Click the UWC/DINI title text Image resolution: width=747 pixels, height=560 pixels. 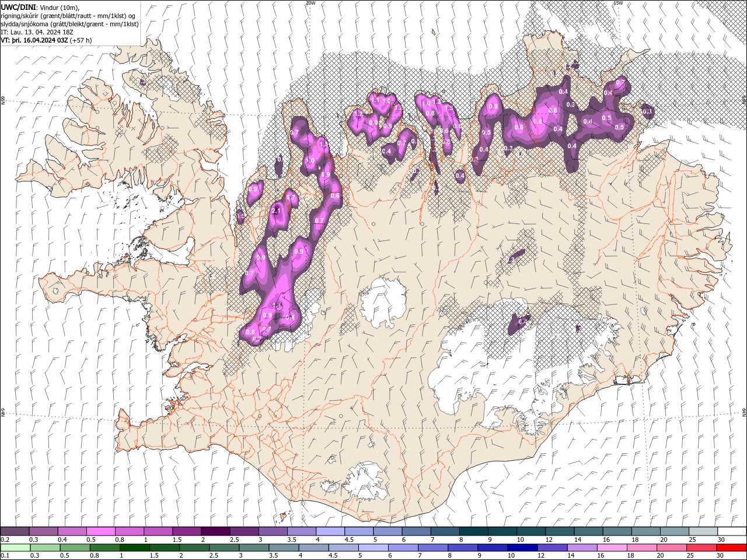point(19,6)
